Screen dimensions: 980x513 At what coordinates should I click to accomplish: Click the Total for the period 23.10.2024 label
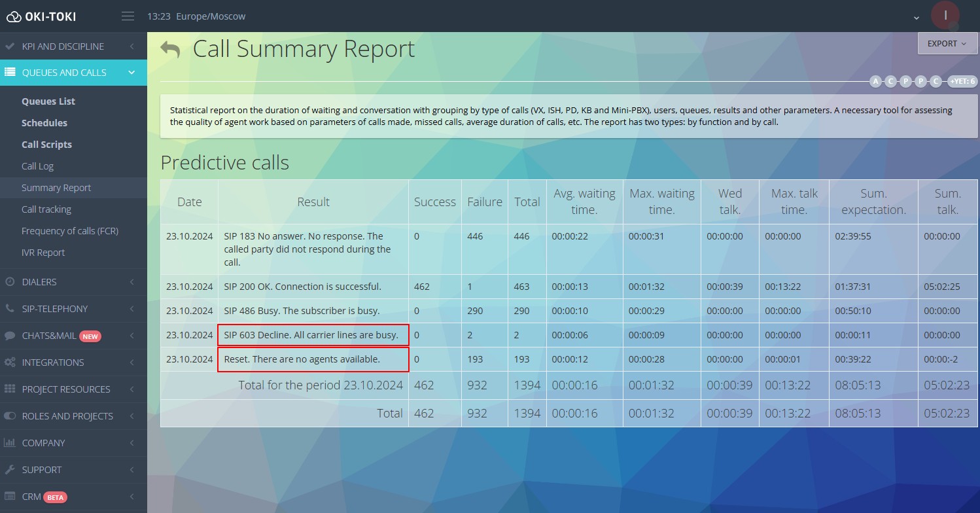pos(321,385)
